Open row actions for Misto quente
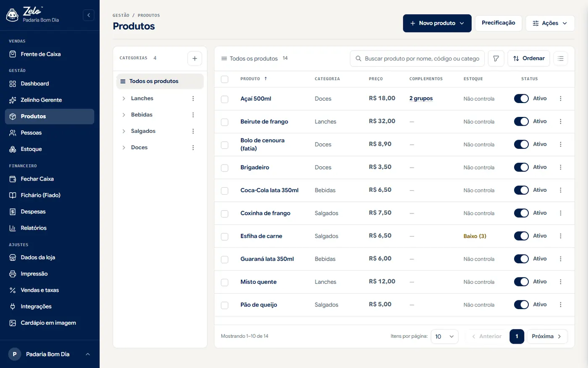Viewport: 588px width, 368px height. tap(561, 282)
